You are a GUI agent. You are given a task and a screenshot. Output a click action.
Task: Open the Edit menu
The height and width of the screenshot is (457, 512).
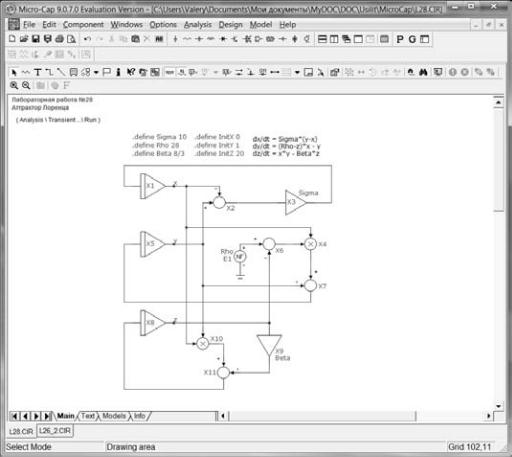(49, 25)
